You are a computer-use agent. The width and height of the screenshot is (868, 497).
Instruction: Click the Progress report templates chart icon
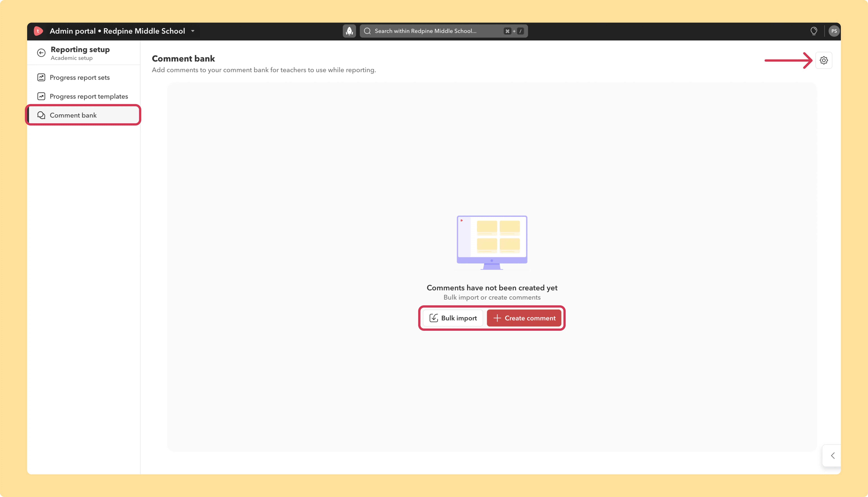coord(41,96)
